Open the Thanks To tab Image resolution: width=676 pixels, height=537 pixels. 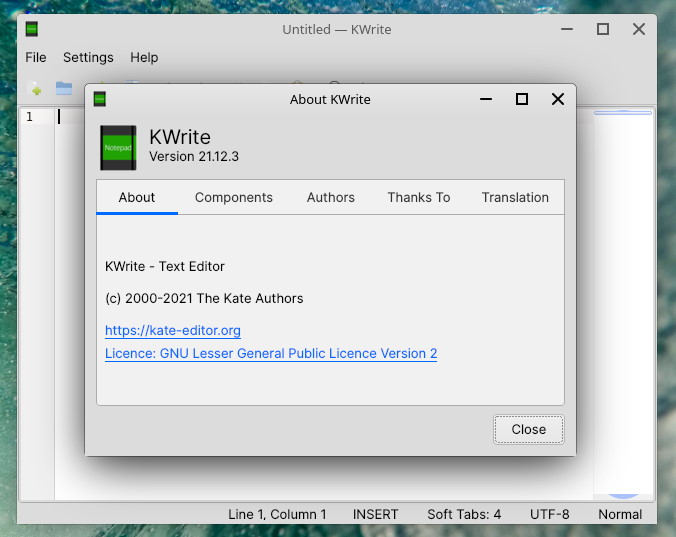(419, 197)
